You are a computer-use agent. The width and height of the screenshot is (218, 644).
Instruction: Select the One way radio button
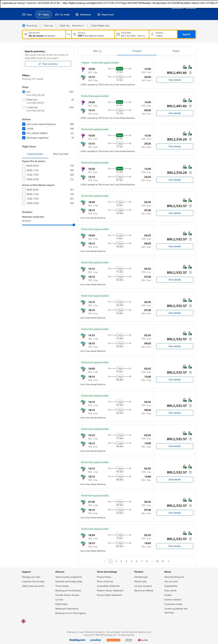tap(42, 26)
